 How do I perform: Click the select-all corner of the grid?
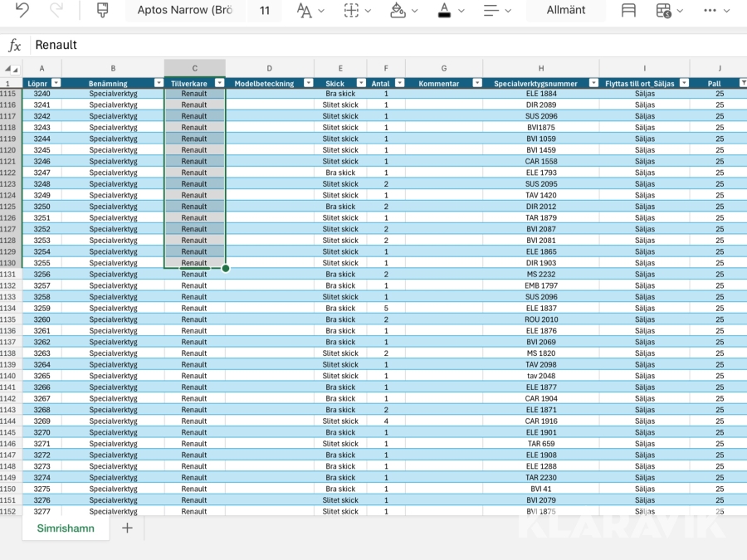[x=11, y=69]
